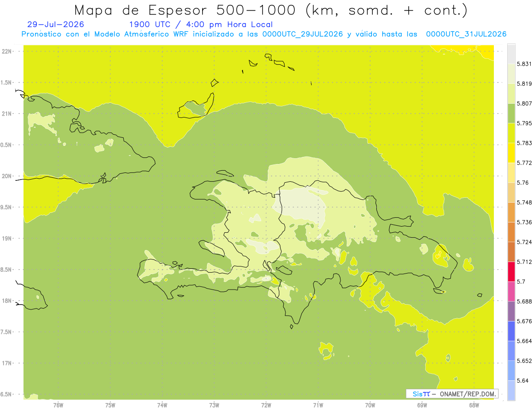532x411 pixels.
Task: Click the colorbar value 5.712
Action: [x=524, y=262]
